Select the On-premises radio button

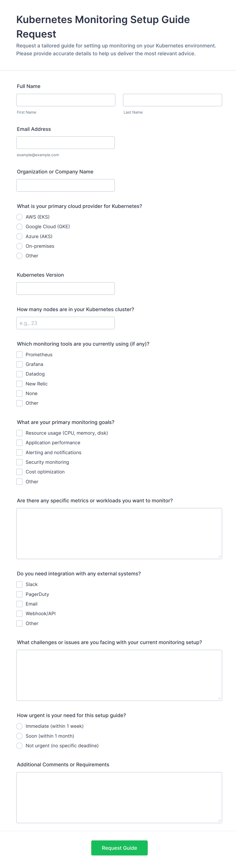(20, 246)
